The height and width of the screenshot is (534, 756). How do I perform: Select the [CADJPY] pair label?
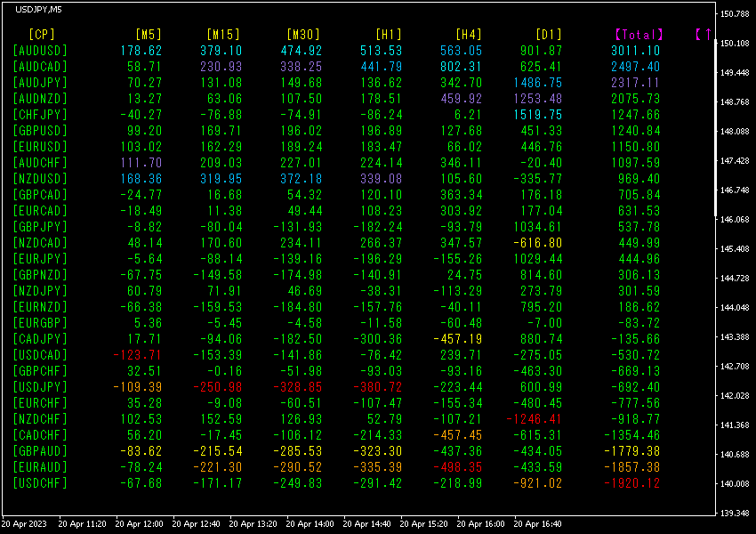coord(40,339)
